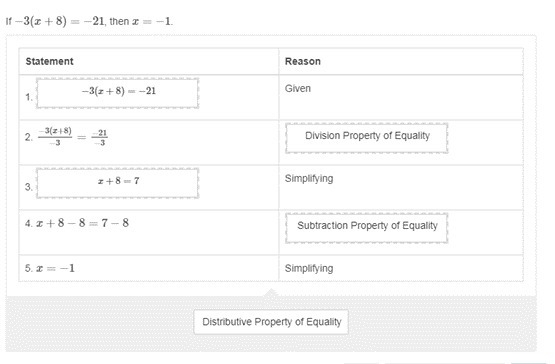
Task: Select the Given reason in row one
Action: click(298, 89)
